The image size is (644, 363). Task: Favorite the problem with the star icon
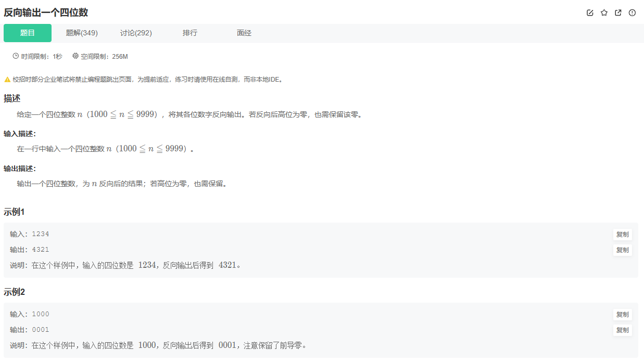point(604,13)
